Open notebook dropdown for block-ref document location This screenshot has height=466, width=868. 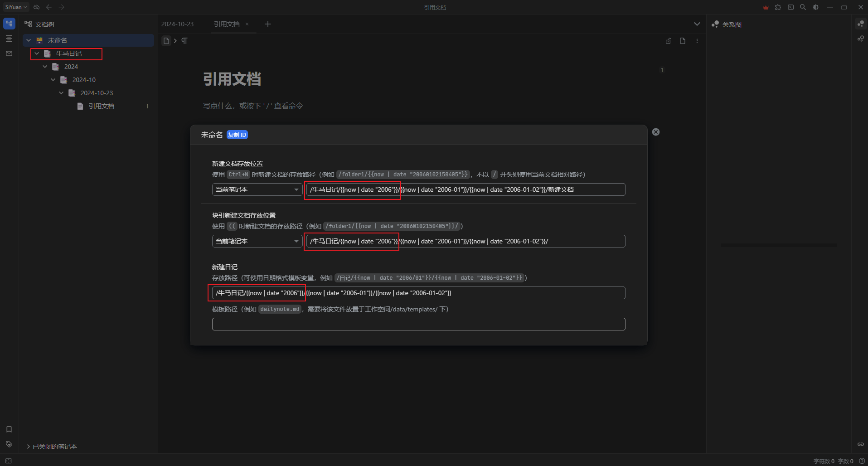point(257,241)
